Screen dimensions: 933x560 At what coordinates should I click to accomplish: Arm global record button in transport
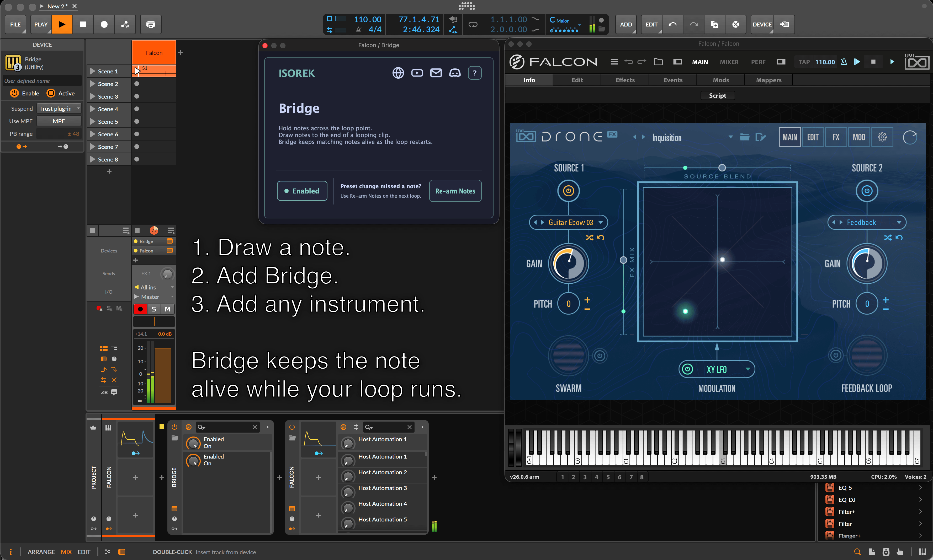(x=104, y=24)
